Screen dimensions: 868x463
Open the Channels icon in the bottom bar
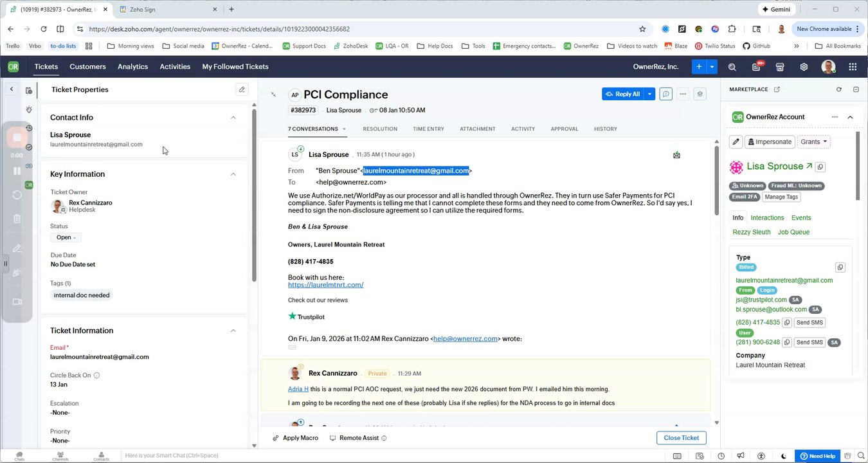(60, 455)
